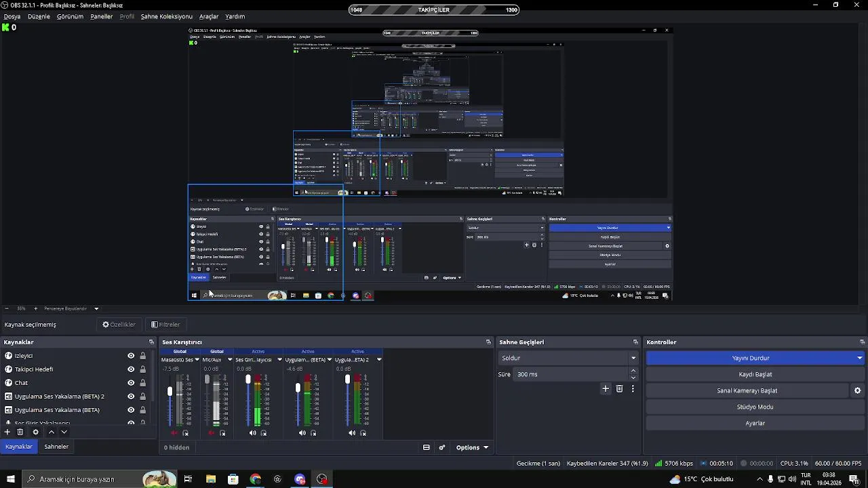Pop out the Ses Karıştırıcı dock
Image resolution: width=868 pixels, height=488 pixels.
488,342
